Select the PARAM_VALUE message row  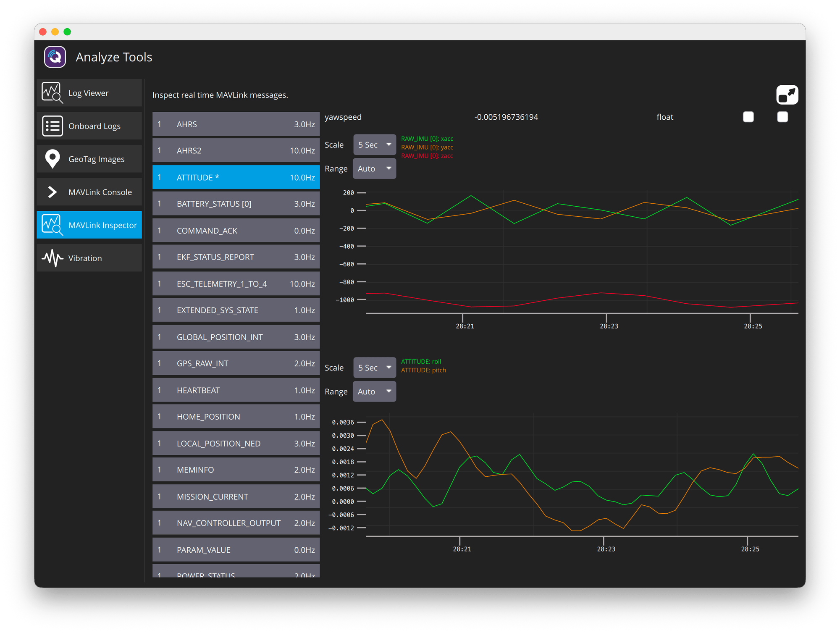(x=236, y=549)
